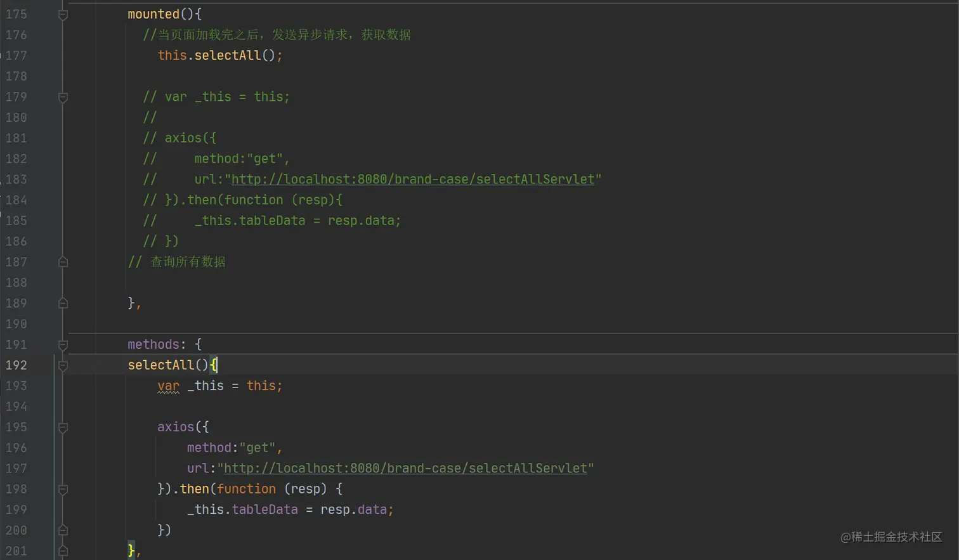
Task: Click the closing '})' on line 200
Action: click(x=164, y=530)
